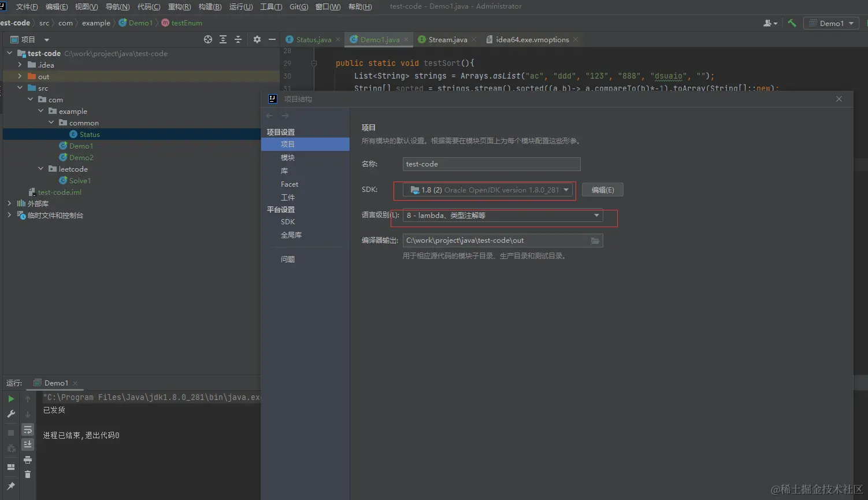Go up the stack trace in Run panel
Image resolution: width=868 pixels, height=500 pixels.
[x=28, y=399]
